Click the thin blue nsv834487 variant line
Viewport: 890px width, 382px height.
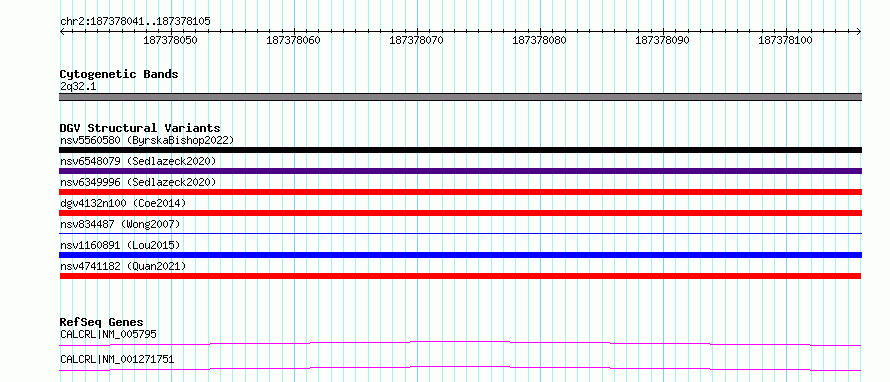click(x=460, y=233)
